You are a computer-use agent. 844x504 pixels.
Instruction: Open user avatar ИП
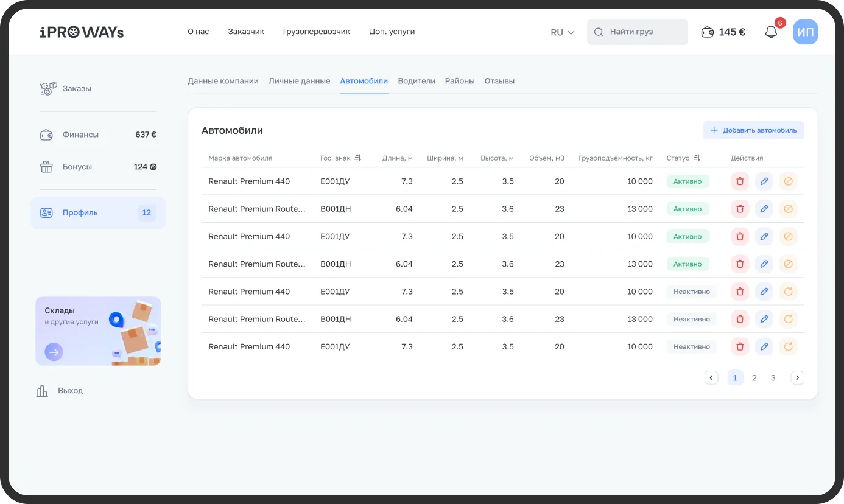(805, 32)
